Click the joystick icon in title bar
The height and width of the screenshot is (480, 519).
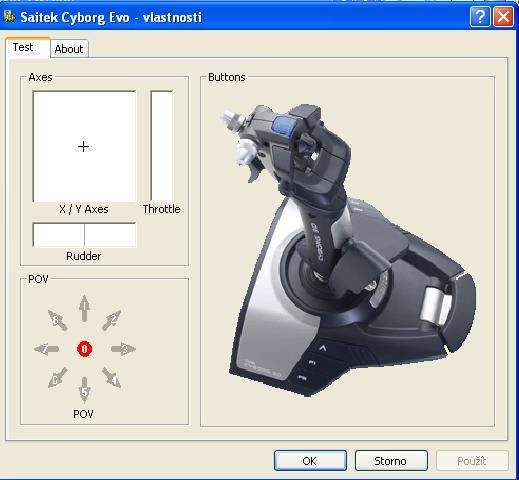point(10,16)
